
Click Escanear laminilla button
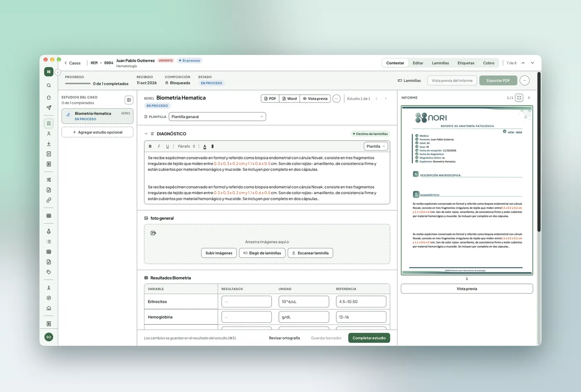pos(310,253)
